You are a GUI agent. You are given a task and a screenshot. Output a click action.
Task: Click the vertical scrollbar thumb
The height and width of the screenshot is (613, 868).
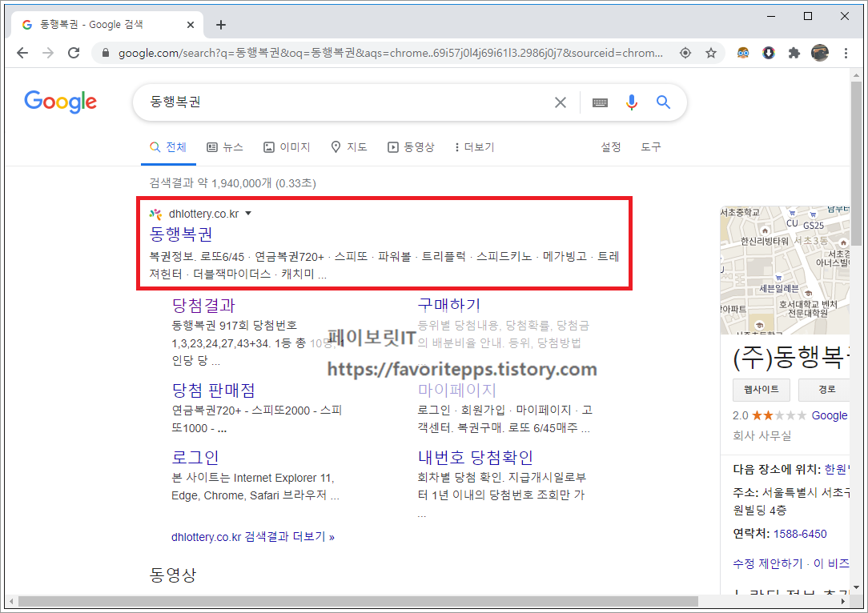pyautogui.click(x=856, y=163)
